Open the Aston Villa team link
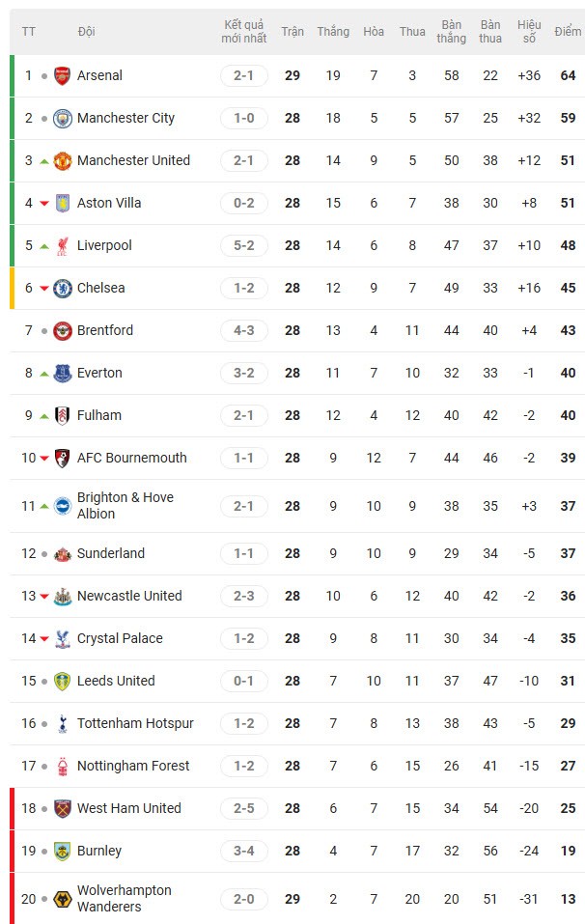585x924 pixels. pos(109,203)
